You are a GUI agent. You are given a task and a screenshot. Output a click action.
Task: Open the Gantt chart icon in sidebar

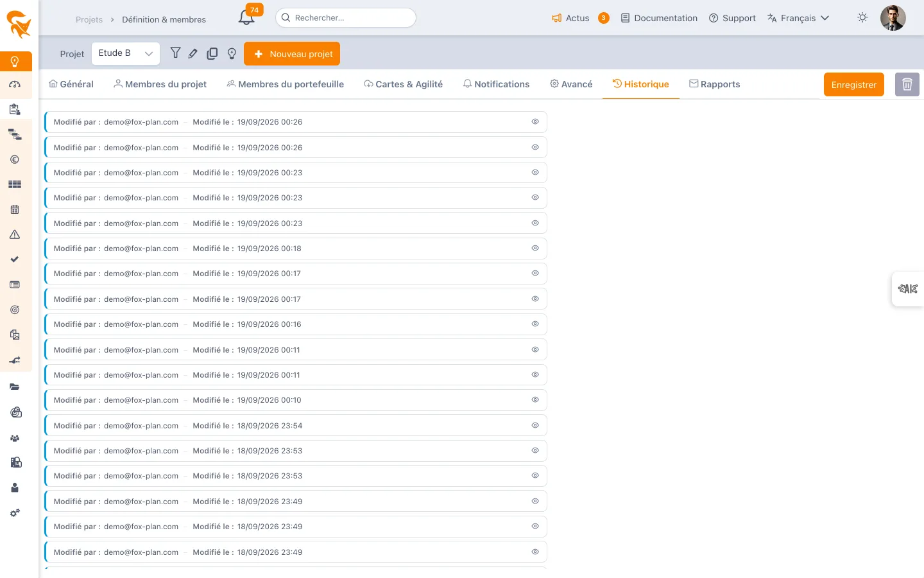[15, 135]
